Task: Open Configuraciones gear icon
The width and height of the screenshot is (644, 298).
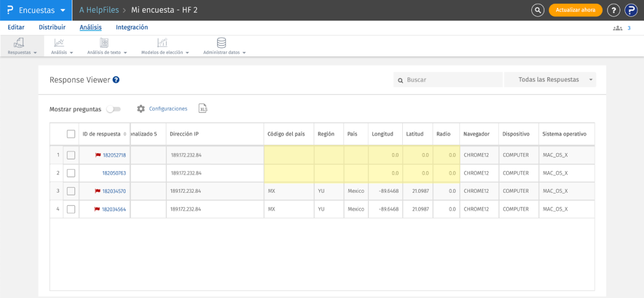Action: 141,108
